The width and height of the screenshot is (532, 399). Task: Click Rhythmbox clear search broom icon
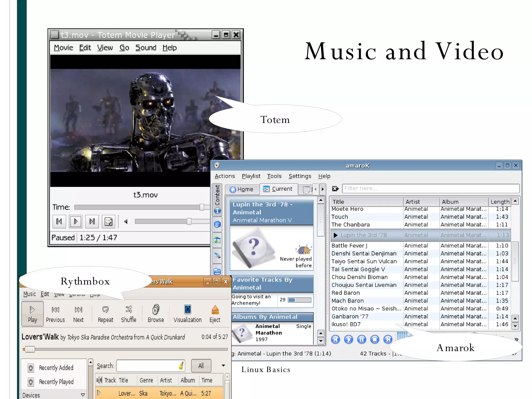pos(181,366)
